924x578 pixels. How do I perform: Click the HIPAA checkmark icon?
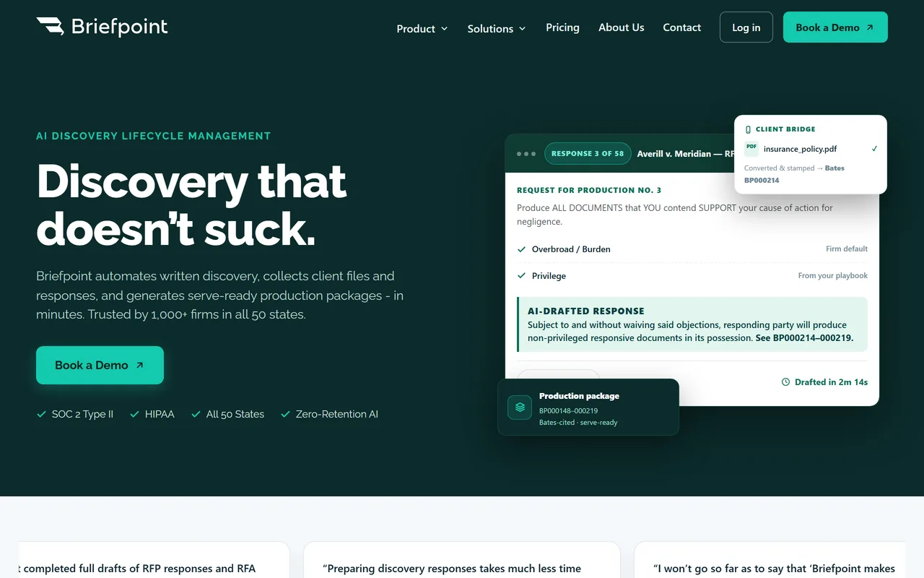pyautogui.click(x=134, y=414)
